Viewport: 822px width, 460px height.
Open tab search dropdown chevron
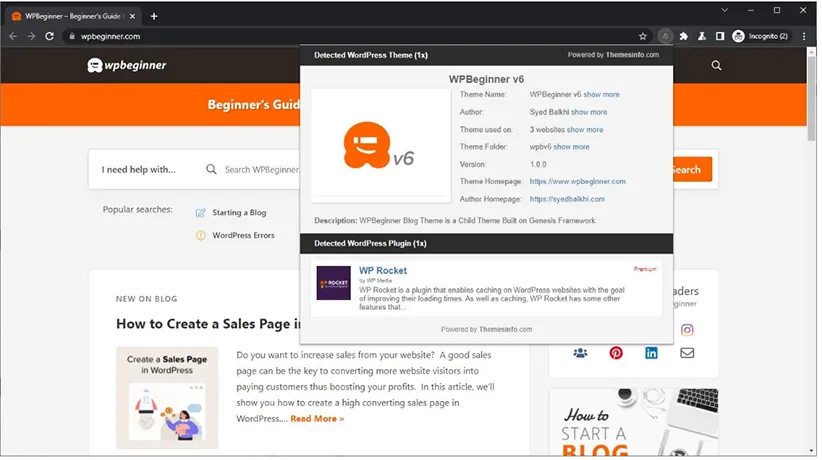tap(724, 10)
